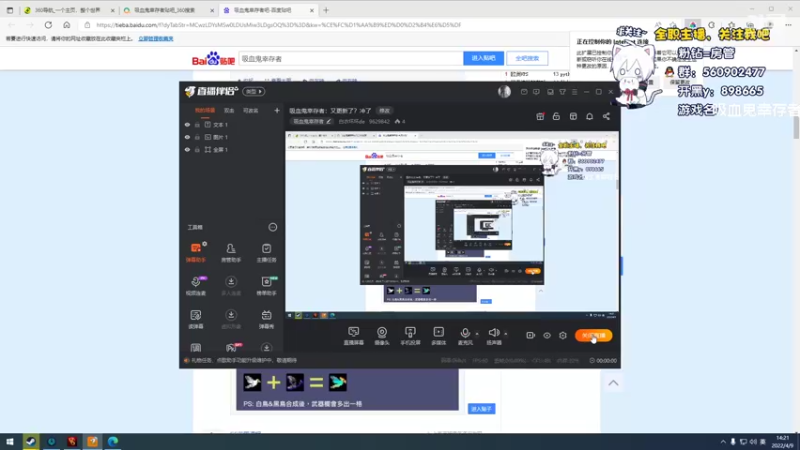This screenshot has height=450, width=800.
Task: Select the first orange scene tab
Action: pos(205,110)
